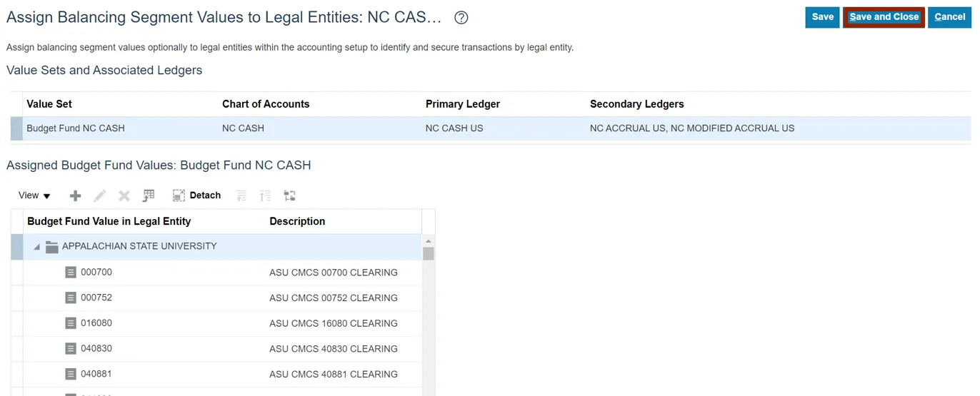
Task: Click the Expand tree toolbar icon
Action: 265,196
